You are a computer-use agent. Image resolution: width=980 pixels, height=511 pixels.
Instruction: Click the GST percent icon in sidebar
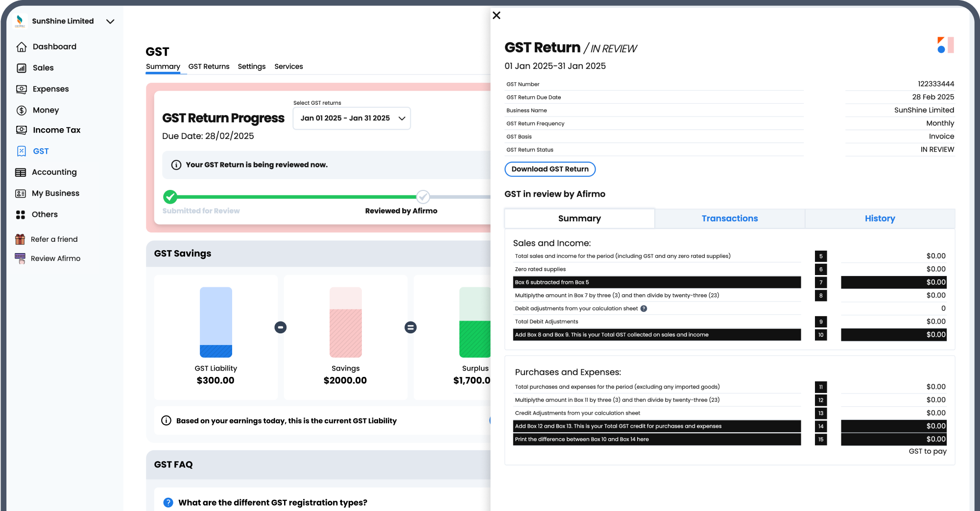tap(21, 151)
